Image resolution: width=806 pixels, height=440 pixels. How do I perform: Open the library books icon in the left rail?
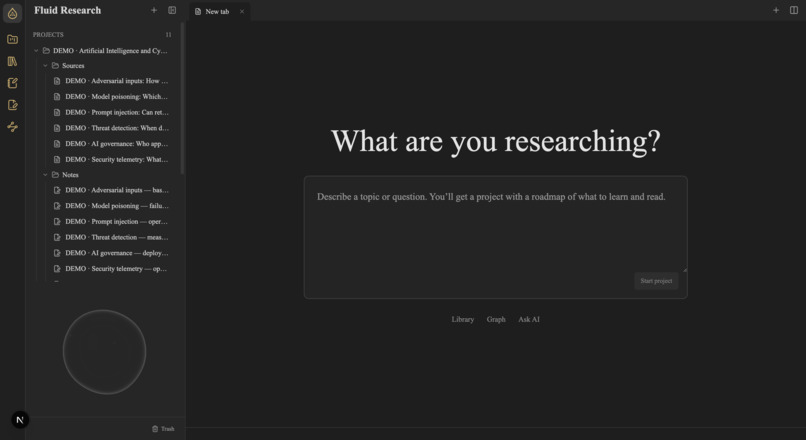point(12,62)
